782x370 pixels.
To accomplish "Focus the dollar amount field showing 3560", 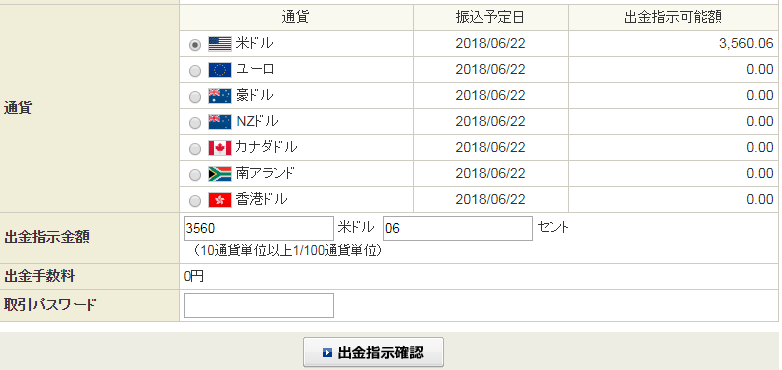I will coord(259,228).
